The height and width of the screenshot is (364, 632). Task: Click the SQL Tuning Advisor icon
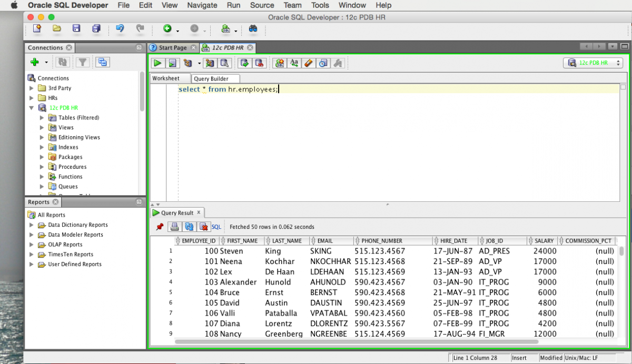coord(225,63)
